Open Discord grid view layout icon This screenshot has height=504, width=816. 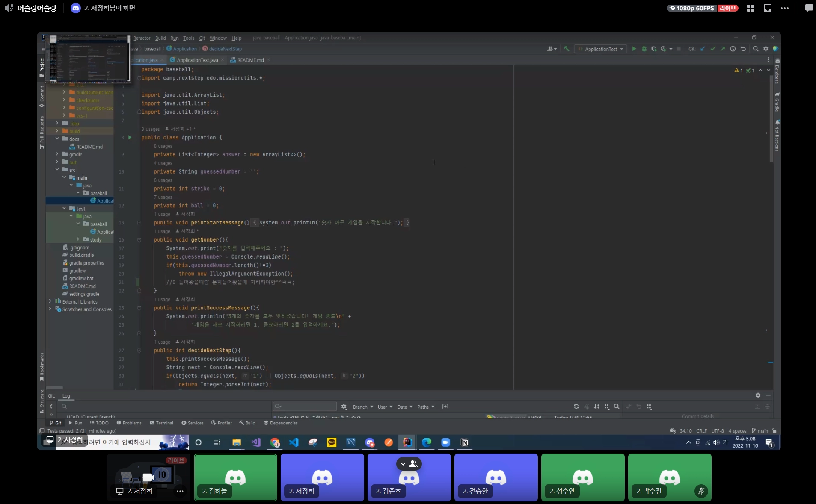click(750, 8)
